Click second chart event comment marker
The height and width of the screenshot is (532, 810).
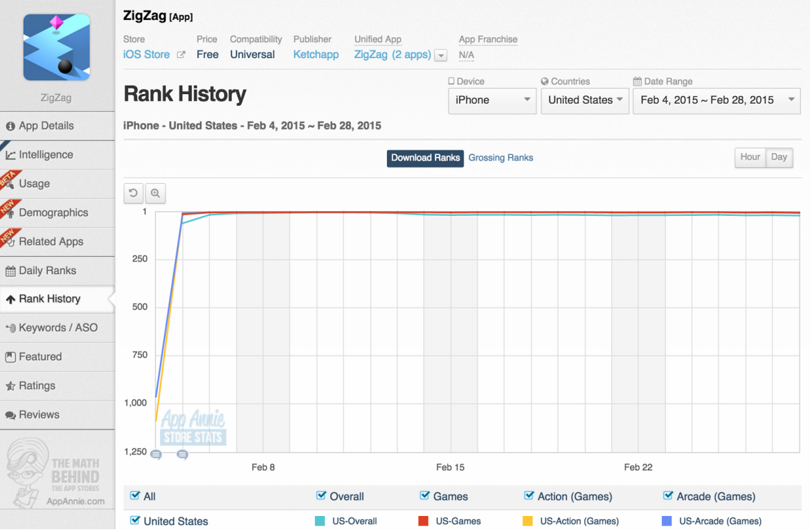[x=182, y=455]
